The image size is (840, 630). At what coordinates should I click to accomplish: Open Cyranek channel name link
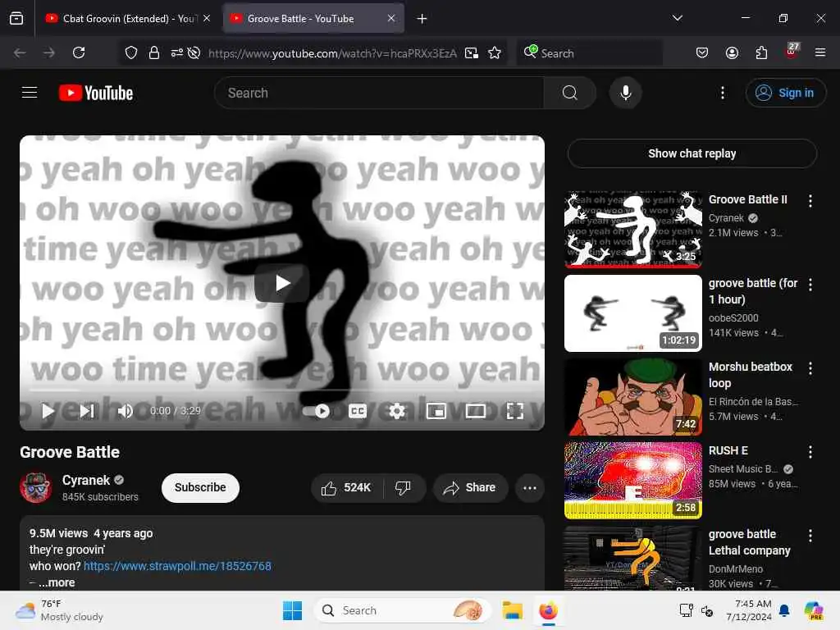pyautogui.click(x=86, y=480)
